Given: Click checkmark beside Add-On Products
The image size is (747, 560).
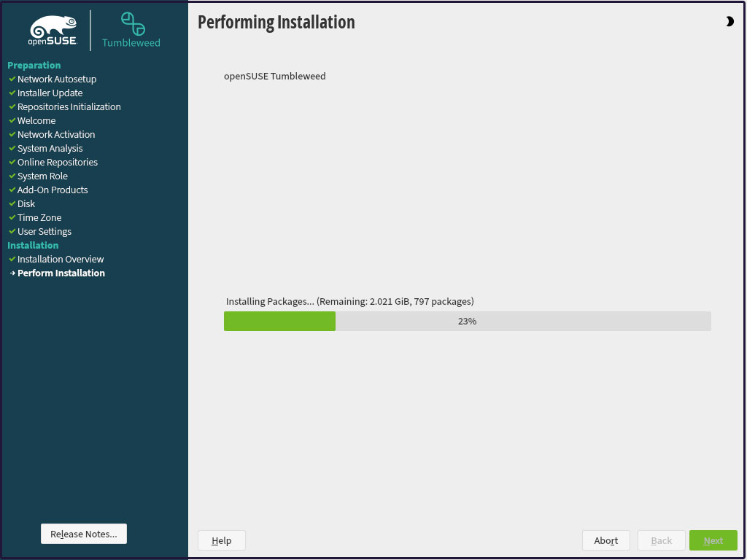Looking at the screenshot, I should tap(12, 190).
